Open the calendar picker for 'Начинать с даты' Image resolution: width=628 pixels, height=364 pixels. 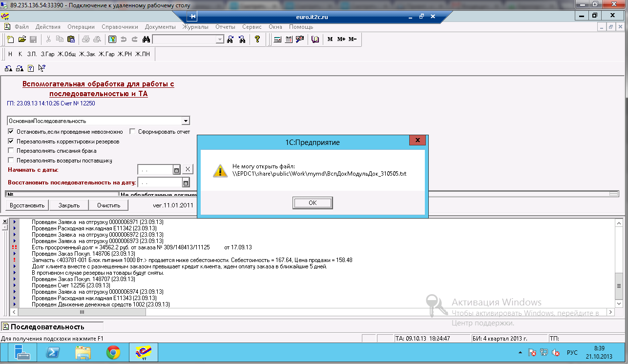pos(177,170)
